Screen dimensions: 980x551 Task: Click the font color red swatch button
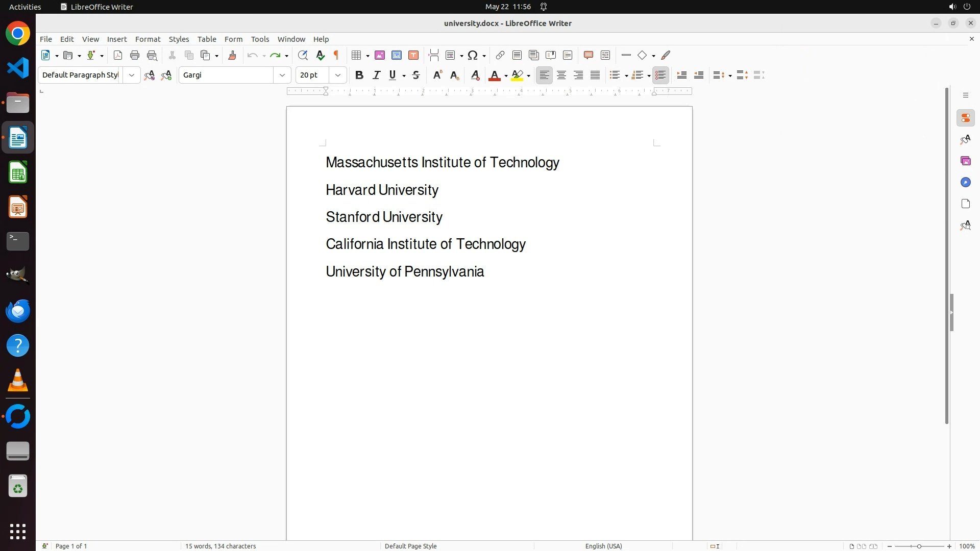(494, 76)
